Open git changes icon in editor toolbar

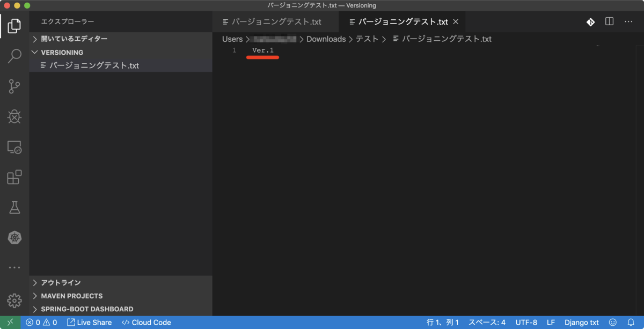[590, 22]
